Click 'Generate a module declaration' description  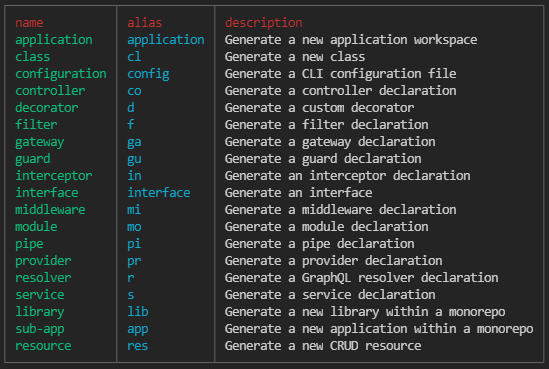coord(326,227)
